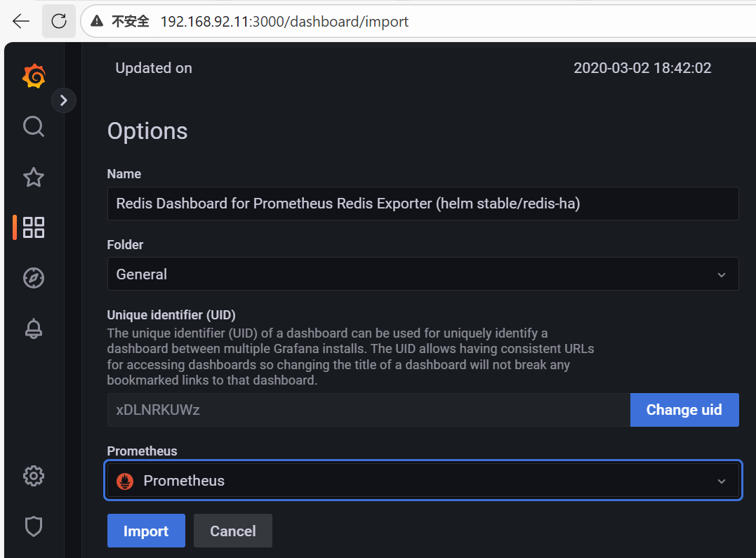756x558 pixels.
Task: Click the Unique identifier (UID) label
Action: [171, 315]
